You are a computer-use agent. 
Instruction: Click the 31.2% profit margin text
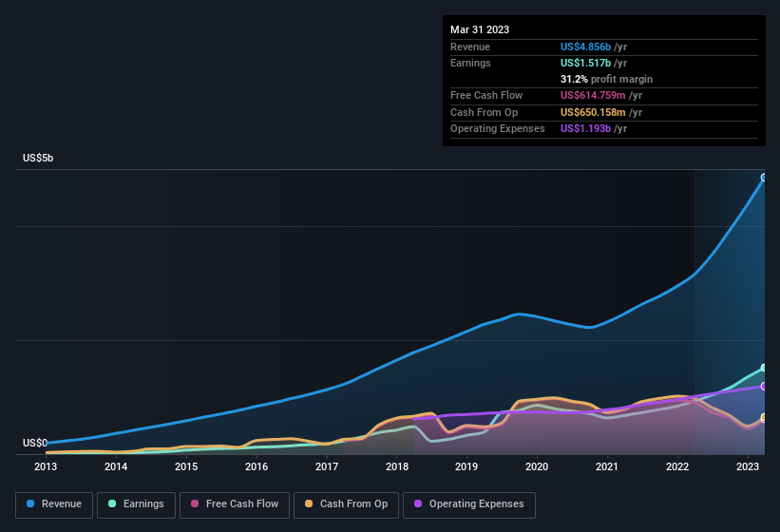(x=606, y=79)
